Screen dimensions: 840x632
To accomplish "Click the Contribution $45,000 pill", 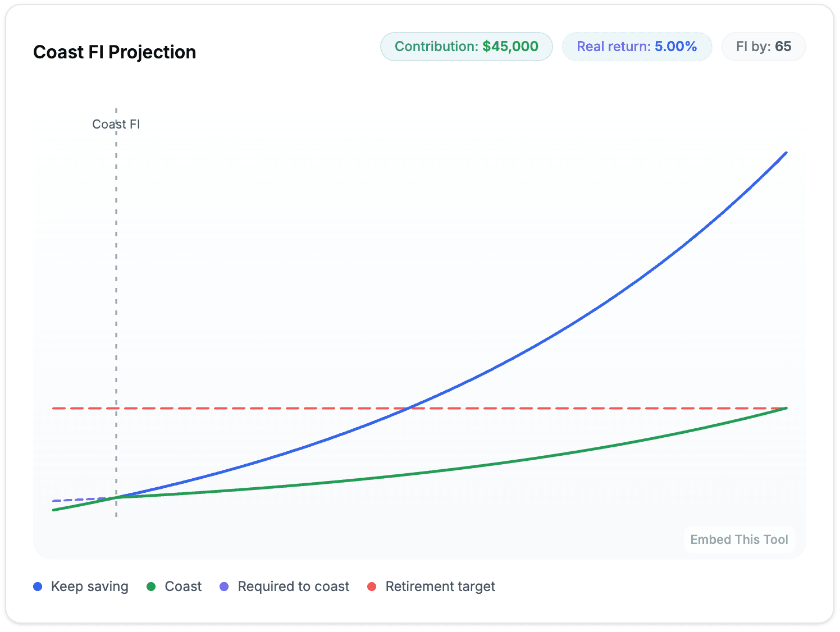I will point(466,47).
